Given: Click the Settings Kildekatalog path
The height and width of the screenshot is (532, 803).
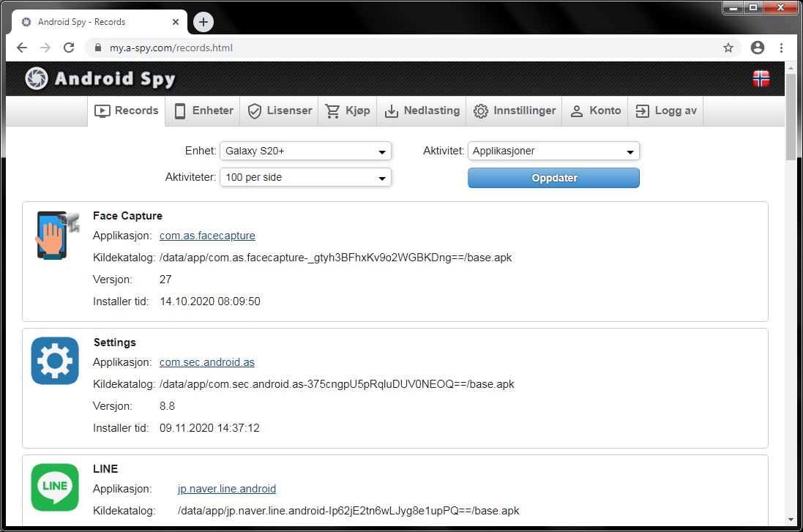Looking at the screenshot, I should 337,383.
